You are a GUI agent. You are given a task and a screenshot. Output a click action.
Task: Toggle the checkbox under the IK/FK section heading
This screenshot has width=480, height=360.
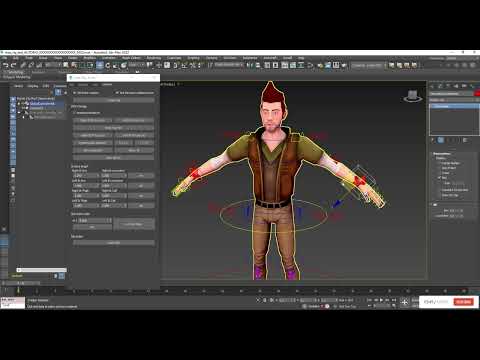click(75, 113)
